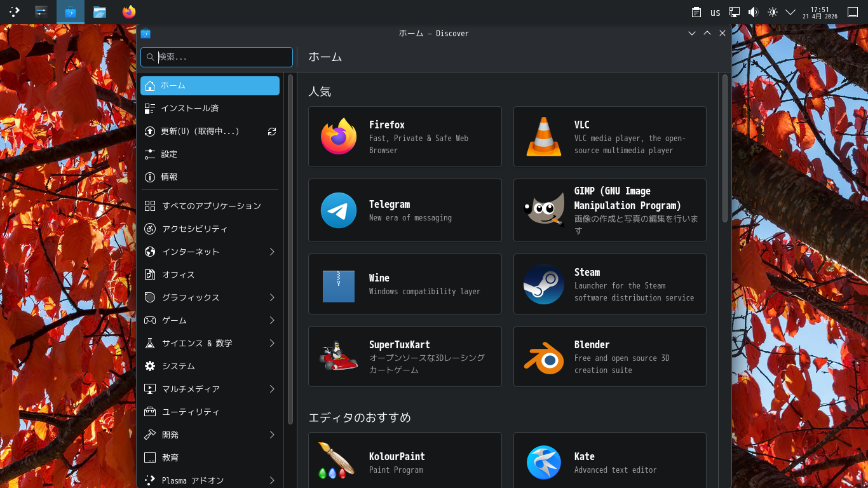Image resolution: width=868 pixels, height=488 pixels.
Task: Click the 教育 category icon
Action: (150, 457)
